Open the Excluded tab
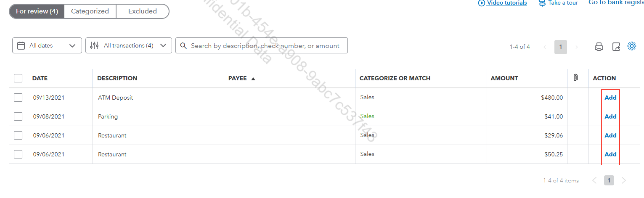Viewport: 644px width, 198px height. [x=142, y=11]
